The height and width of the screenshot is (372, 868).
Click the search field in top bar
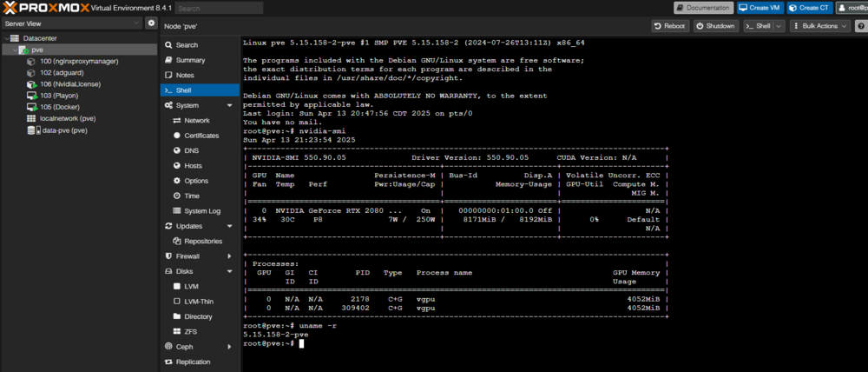[x=220, y=9]
